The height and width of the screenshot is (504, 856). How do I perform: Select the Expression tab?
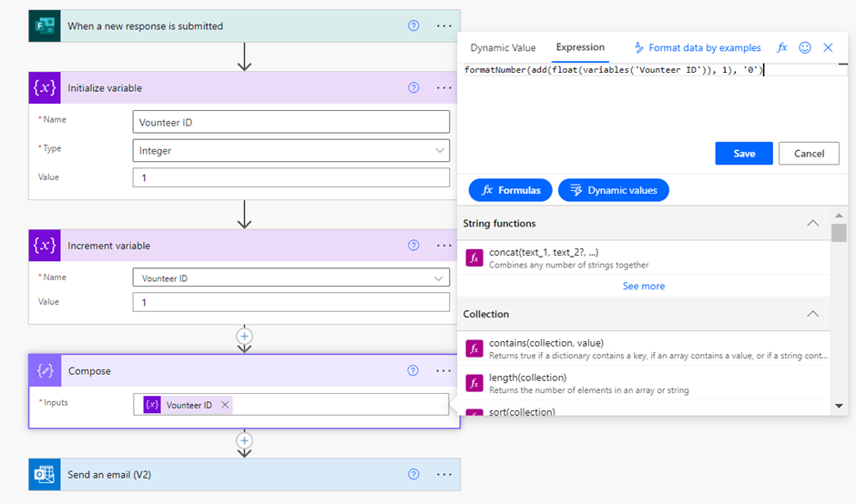(x=580, y=47)
